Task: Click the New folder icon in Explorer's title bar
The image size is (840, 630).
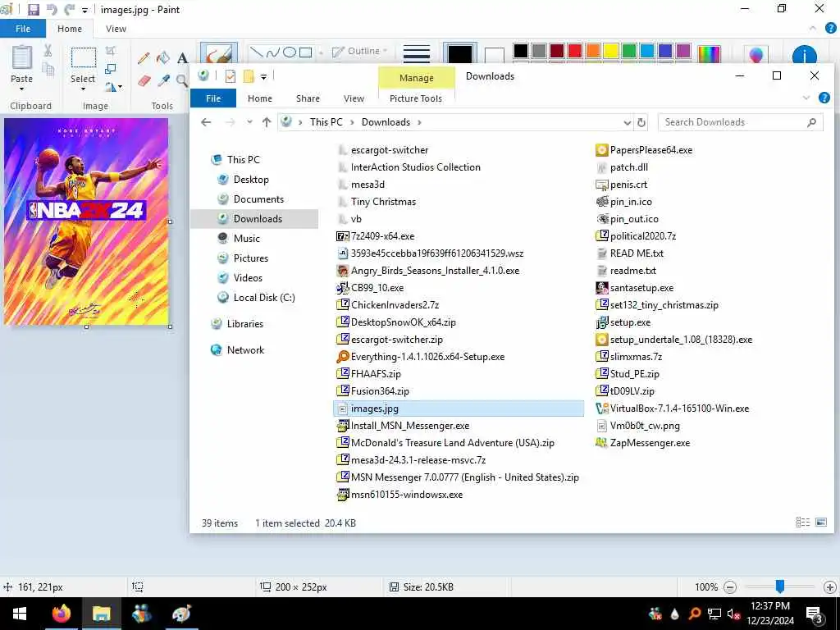Action: tap(249, 76)
